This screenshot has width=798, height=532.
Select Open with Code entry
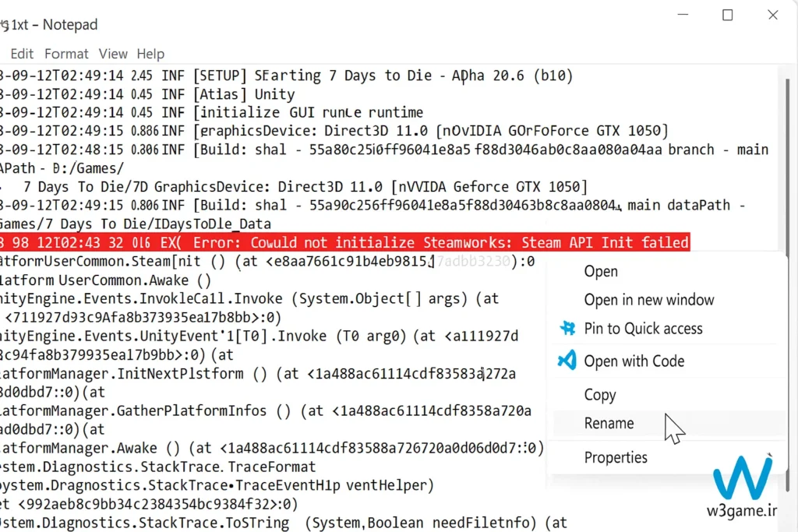pos(634,361)
